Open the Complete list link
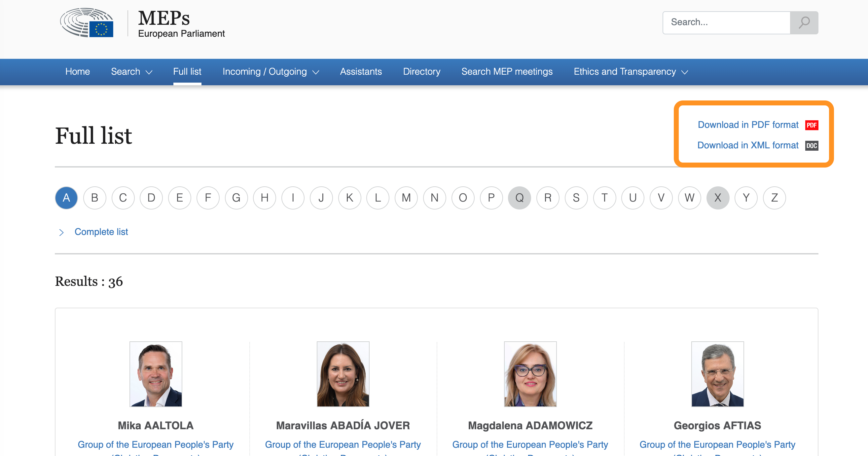This screenshot has width=868, height=456. click(x=101, y=232)
